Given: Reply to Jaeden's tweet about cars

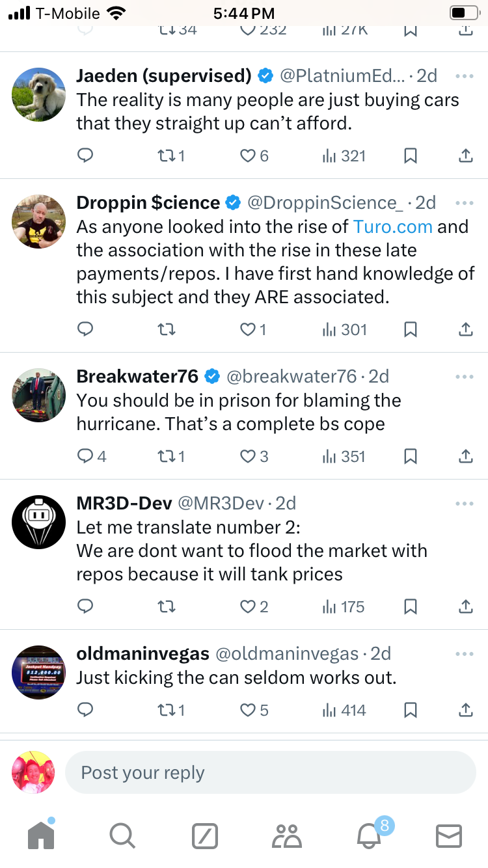Looking at the screenshot, I should [85, 156].
